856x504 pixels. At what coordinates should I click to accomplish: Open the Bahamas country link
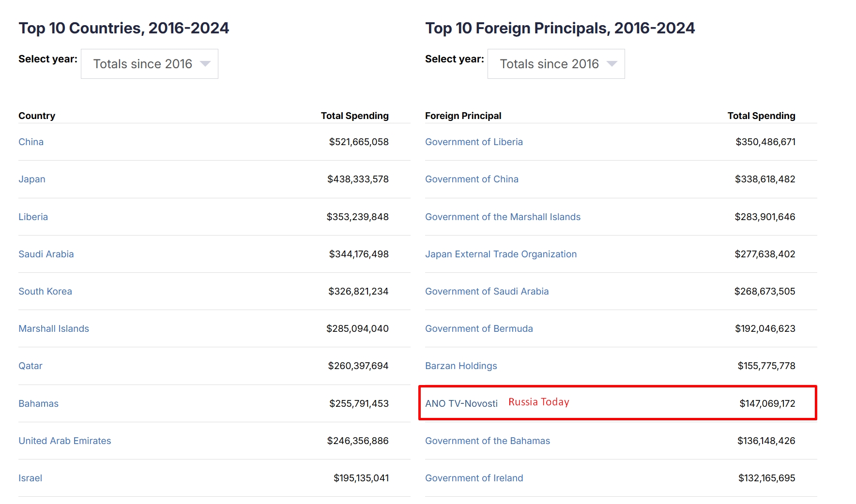[x=38, y=403]
